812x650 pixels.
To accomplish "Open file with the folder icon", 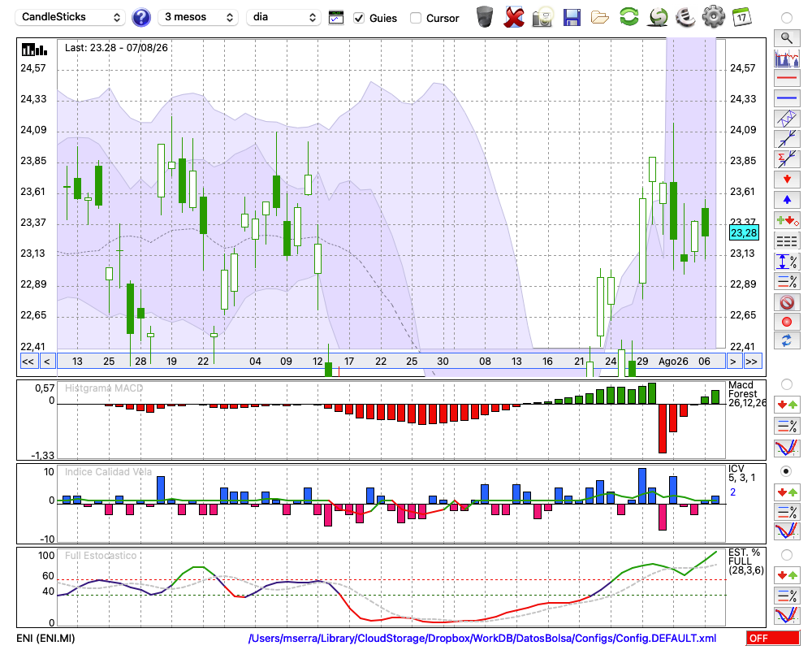I will 600,18.
